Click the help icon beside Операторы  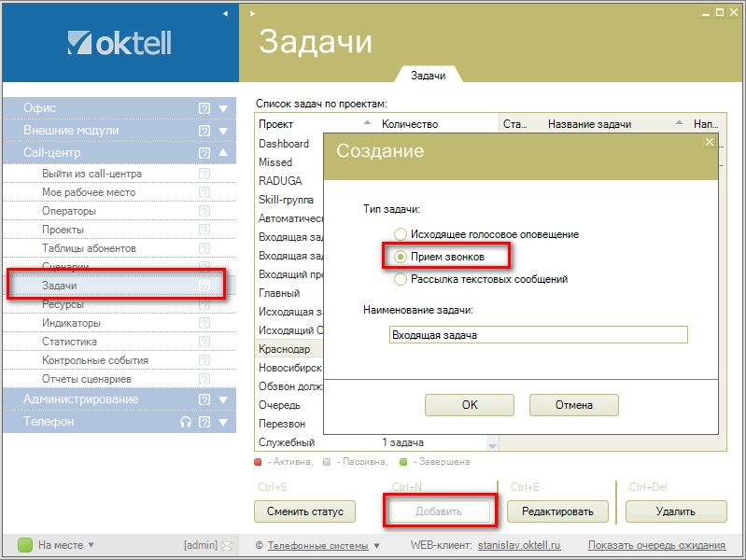[204, 211]
